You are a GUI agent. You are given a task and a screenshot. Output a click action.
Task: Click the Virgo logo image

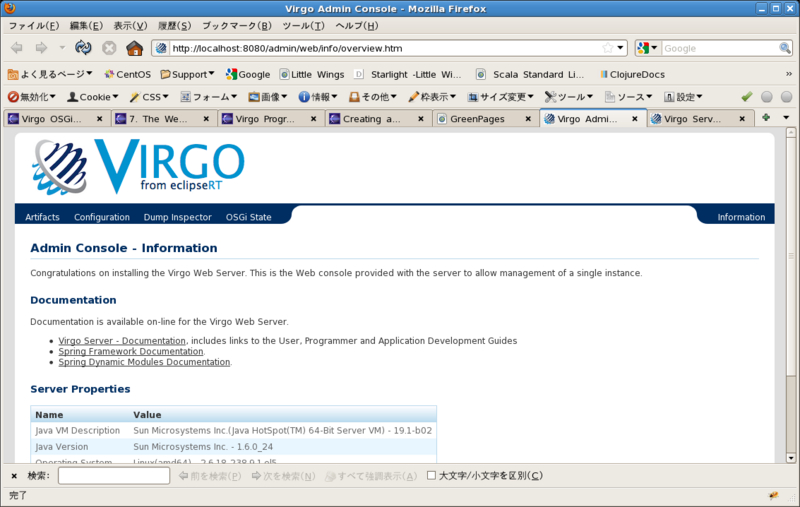click(138, 166)
